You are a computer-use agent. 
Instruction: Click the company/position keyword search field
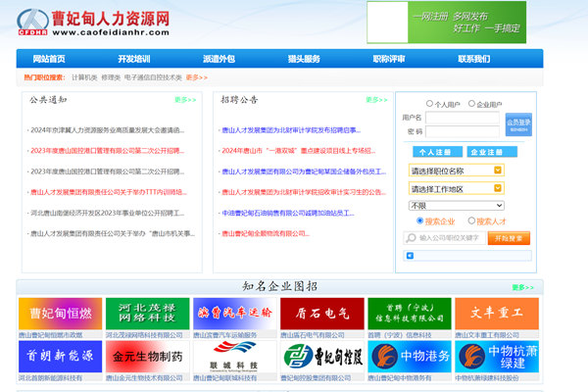click(x=444, y=238)
